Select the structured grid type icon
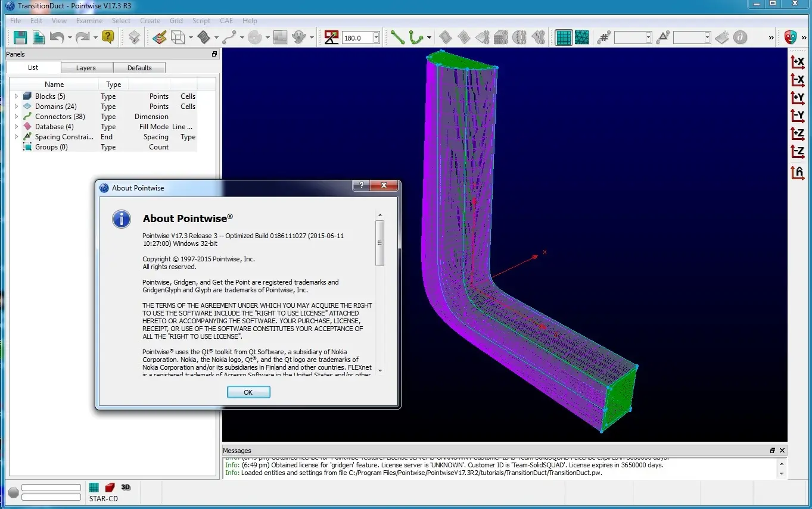The width and height of the screenshot is (812, 509). 564,38
